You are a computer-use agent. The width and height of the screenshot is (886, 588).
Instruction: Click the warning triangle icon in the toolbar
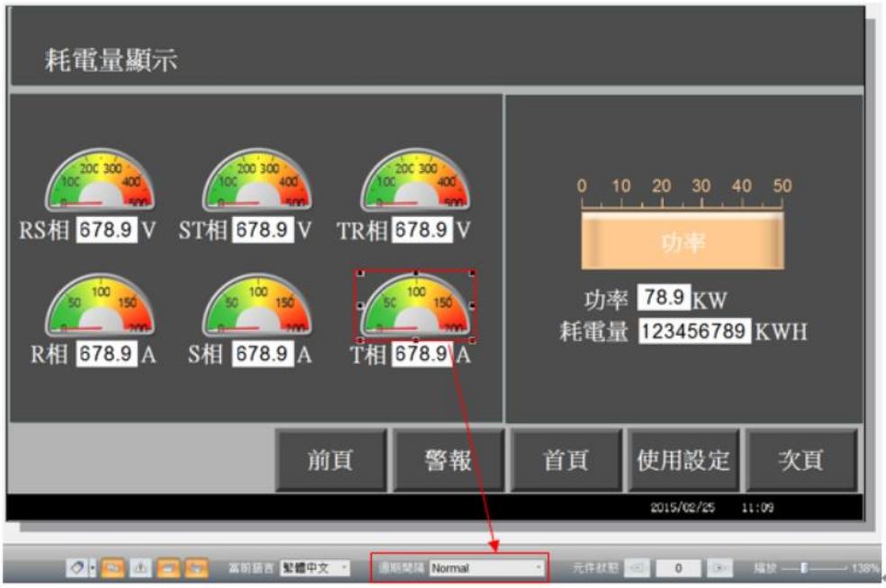[x=140, y=567]
